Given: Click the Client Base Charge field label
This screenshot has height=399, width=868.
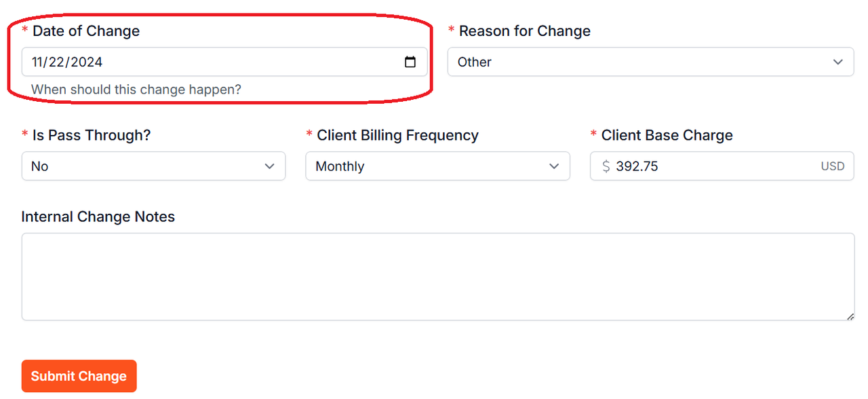Looking at the screenshot, I should [667, 136].
